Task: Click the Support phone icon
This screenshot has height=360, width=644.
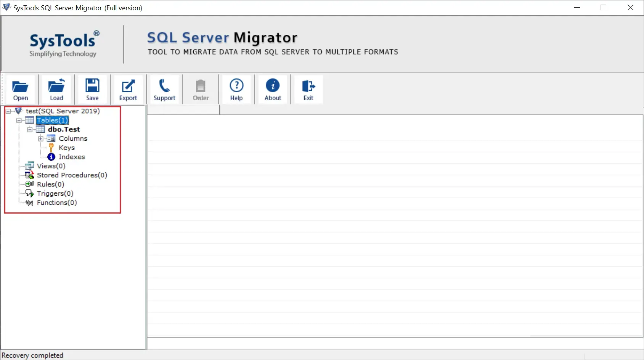Action: click(164, 86)
